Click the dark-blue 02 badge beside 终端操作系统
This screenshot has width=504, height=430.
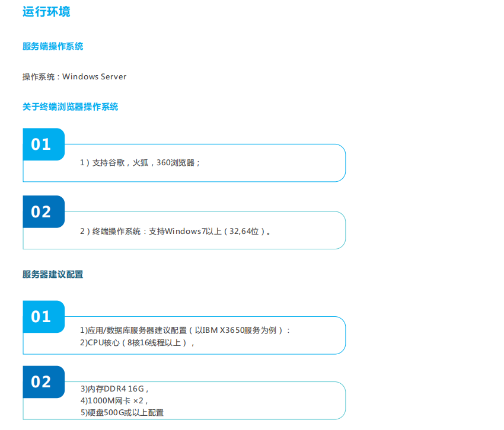tap(44, 211)
